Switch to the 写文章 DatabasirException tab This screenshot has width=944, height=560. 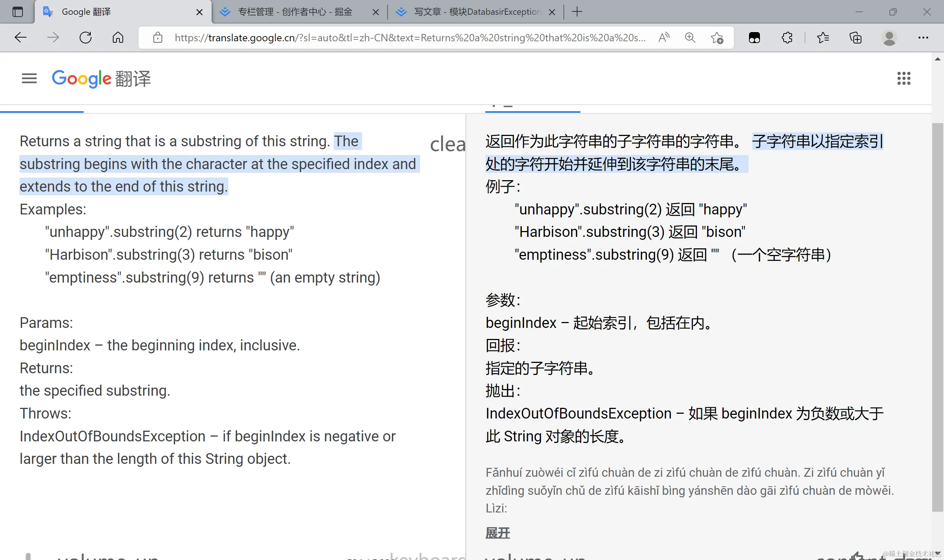pos(477,12)
